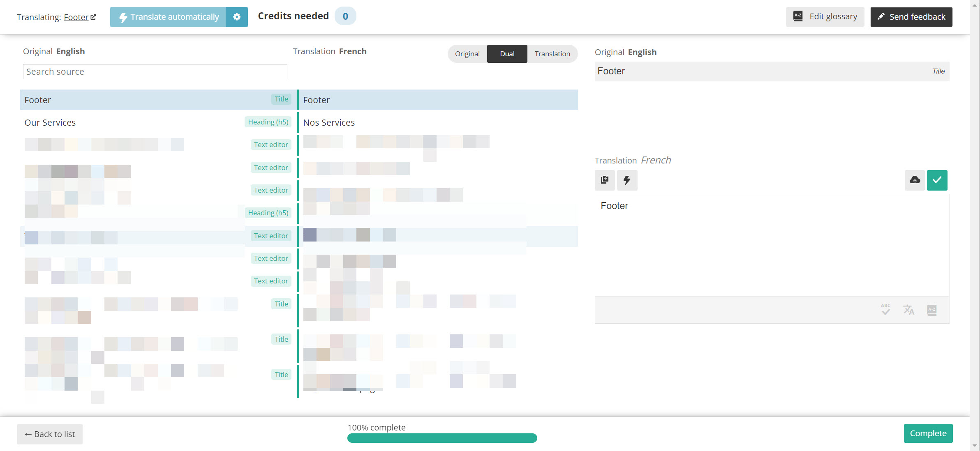Click Translate automatically button
The width and height of the screenshot is (980, 451).
[168, 17]
